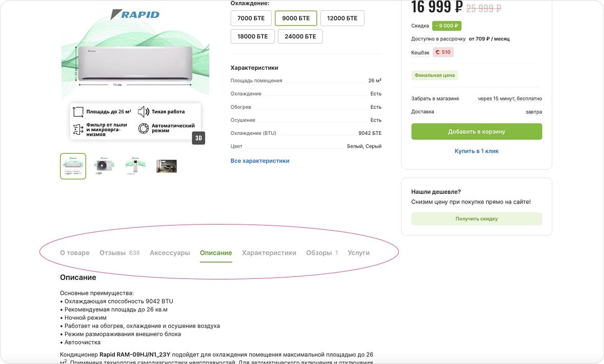Select the 7000 БТЕ cooling option
The width and height of the screenshot is (604, 364).
tap(251, 18)
